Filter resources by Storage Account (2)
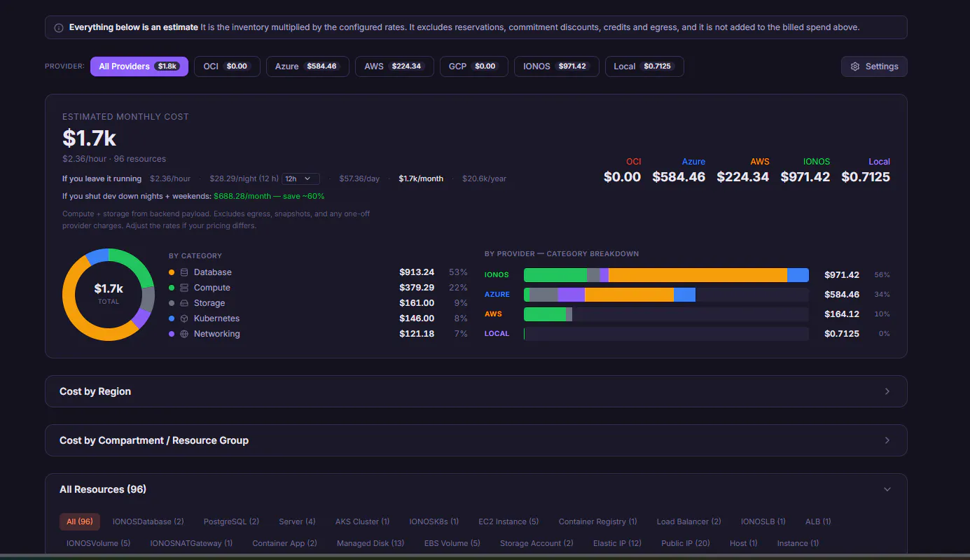Image resolution: width=970 pixels, height=560 pixels. pos(537,543)
